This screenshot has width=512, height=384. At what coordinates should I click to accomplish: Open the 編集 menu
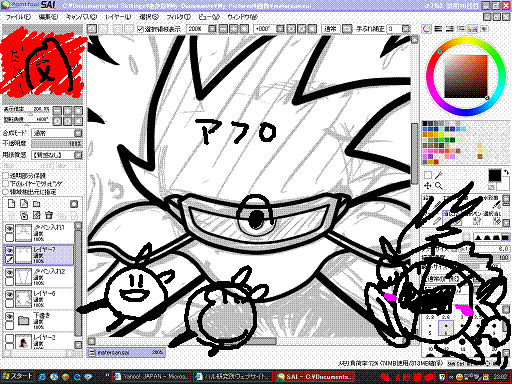[48, 17]
